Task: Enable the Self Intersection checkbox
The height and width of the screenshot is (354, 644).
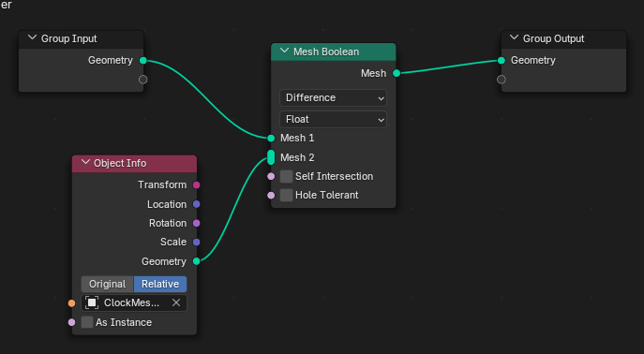Action: tap(286, 176)
